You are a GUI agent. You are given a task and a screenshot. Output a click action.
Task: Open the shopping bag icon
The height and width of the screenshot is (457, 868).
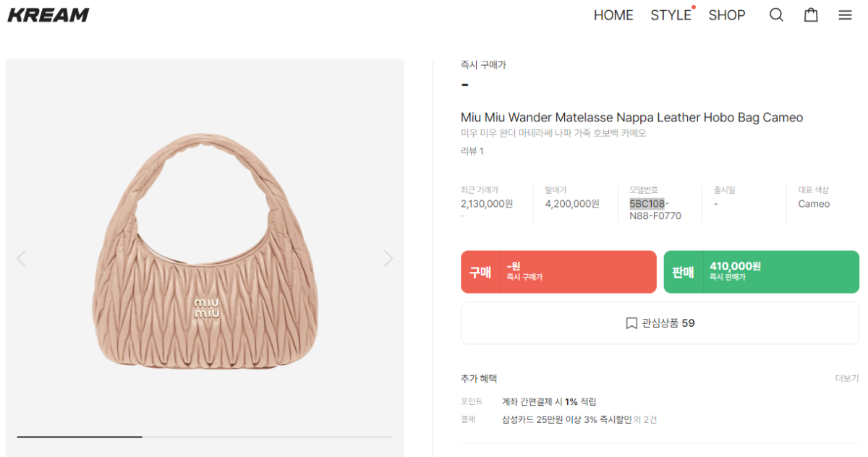pyautogui.click(x=811, y=15)
